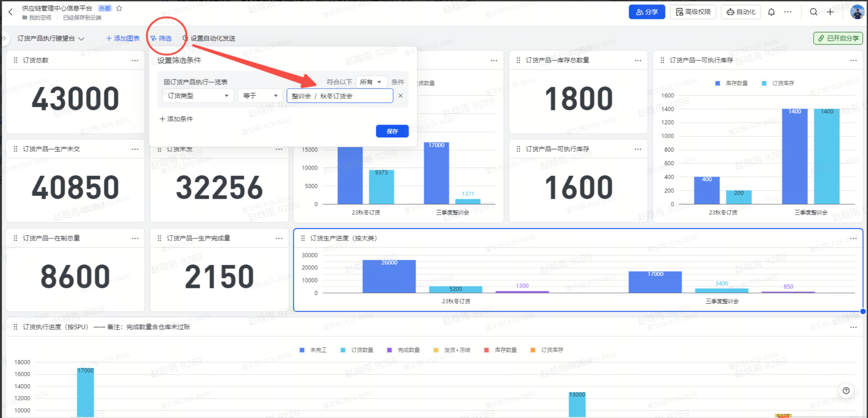Open more options beside notification bell

(x=788, y=12)
